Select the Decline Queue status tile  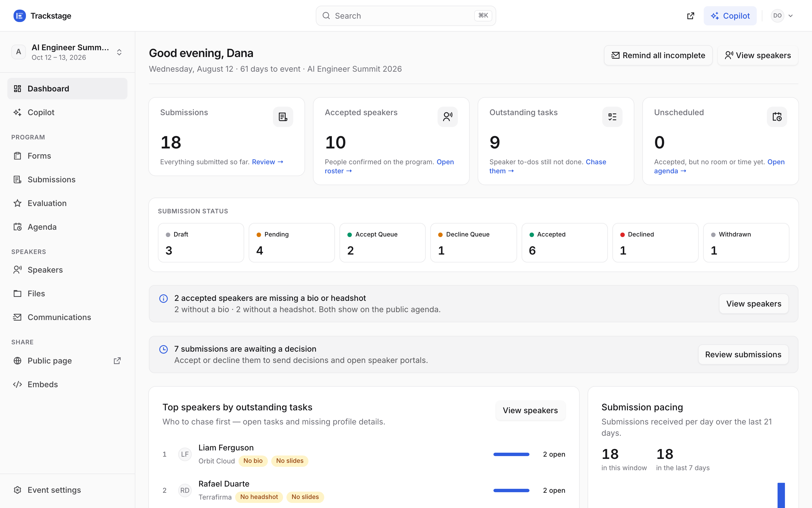pyautogui.click(x=473, y=243)
